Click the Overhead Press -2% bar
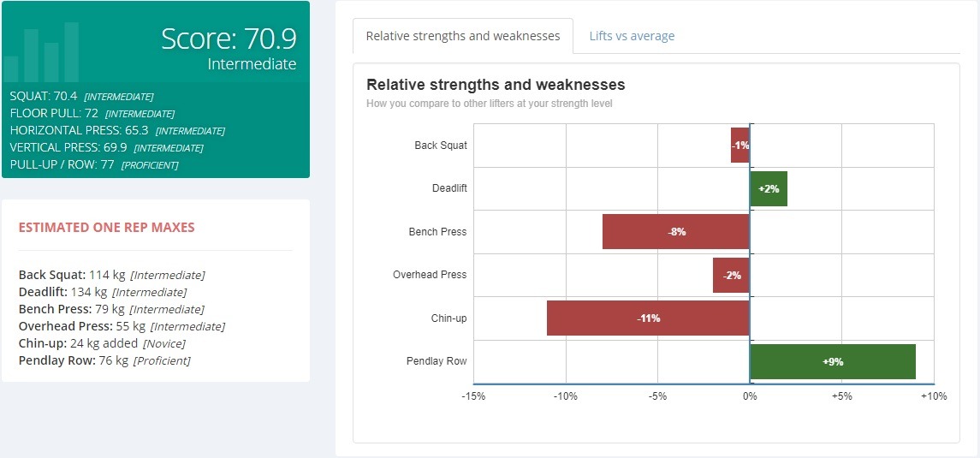980x458 pixels. pos(731,276)
